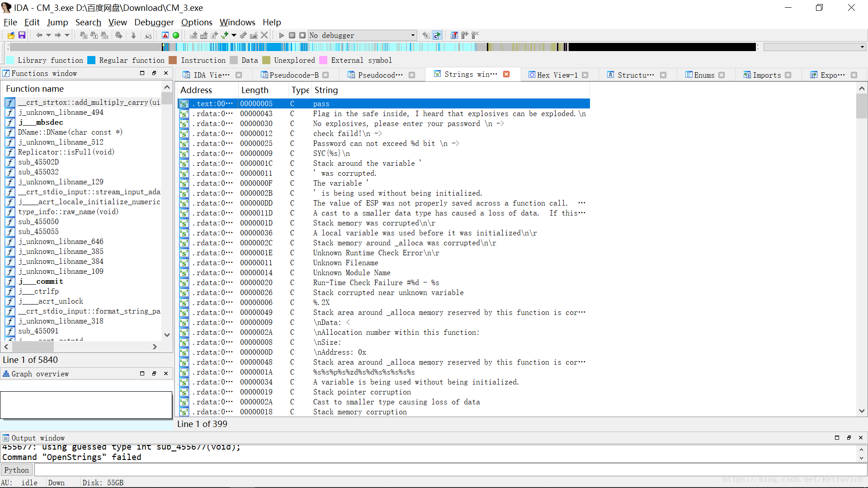This screenshot has width=868, height=488.
Task: Close the Output window panel
Action: (x=861, y=438)
